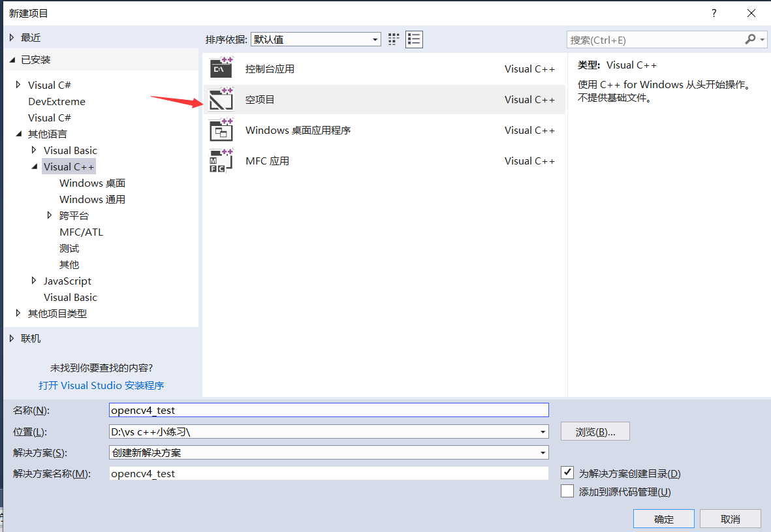Click the Empty Project (空项目) template icon
This screenshot has width=771, height=532.
tap(221, 99)
